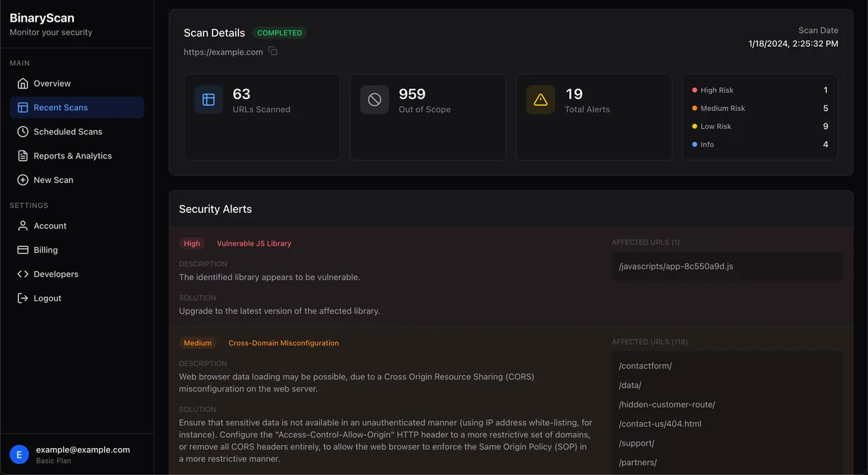868x475 pixels.
Task: Click the Overview home icon in sidebar
Action: [23, 83]
